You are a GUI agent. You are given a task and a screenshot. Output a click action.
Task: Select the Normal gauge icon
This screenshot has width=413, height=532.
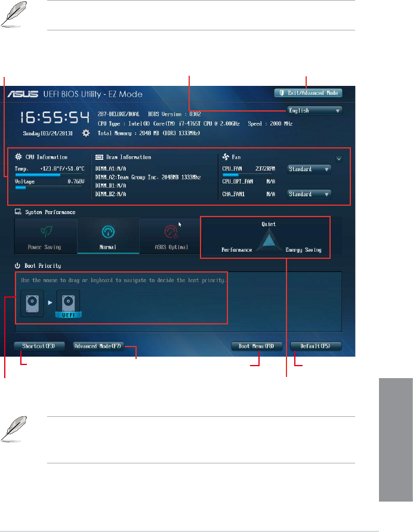pos(108,232)
